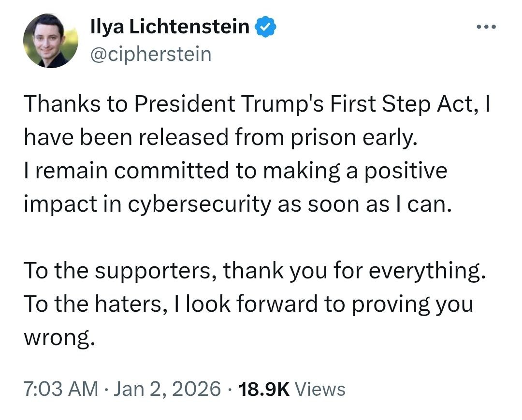Click the Ilya Lichtenstein display name
This screenshot has height=420, width=522.
pos(170,28)
